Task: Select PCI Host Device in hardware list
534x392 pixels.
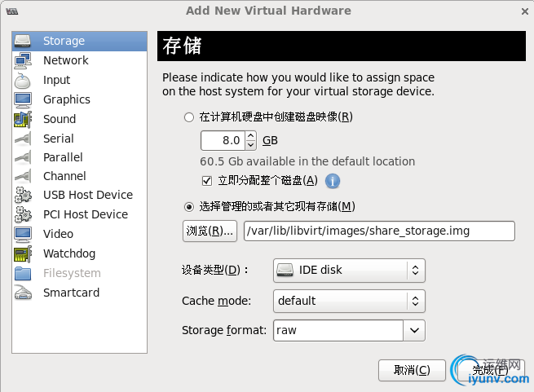Action: (x=86, y=214)
